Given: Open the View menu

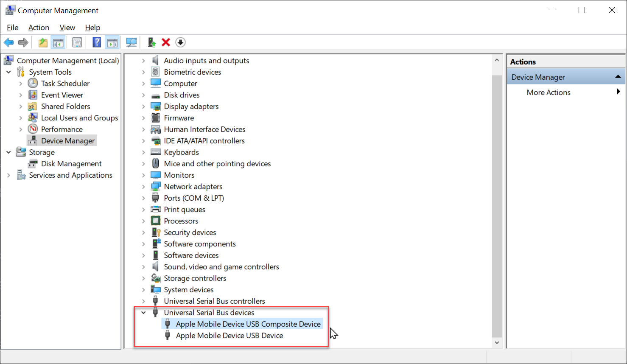Looking at the screenshot, I should (67, 28).
